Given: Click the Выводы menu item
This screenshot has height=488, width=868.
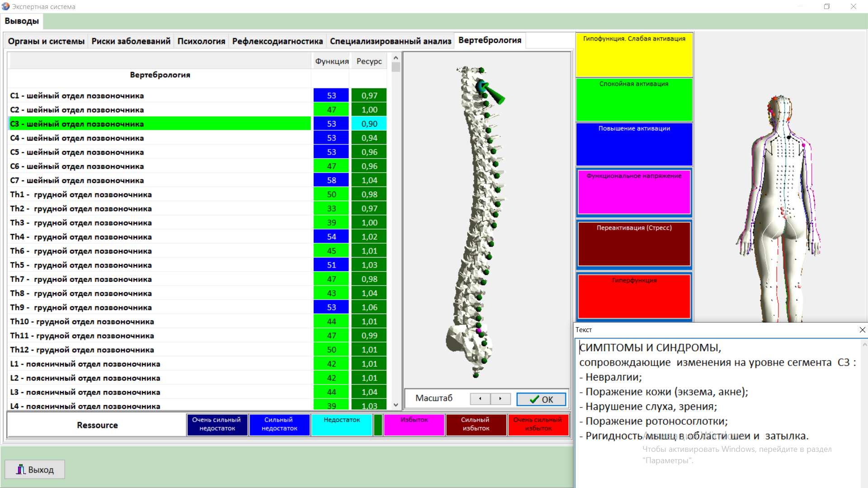Looking at the screenshot, I should click(22, 21).
